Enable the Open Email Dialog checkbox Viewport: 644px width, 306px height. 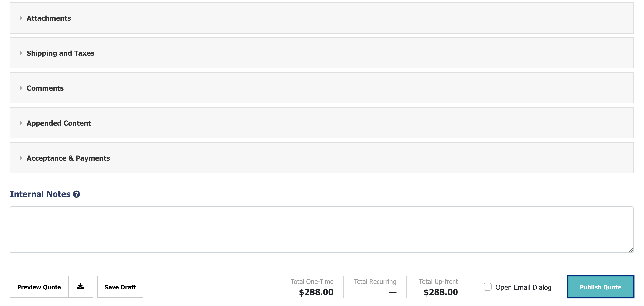coord(487,287)
